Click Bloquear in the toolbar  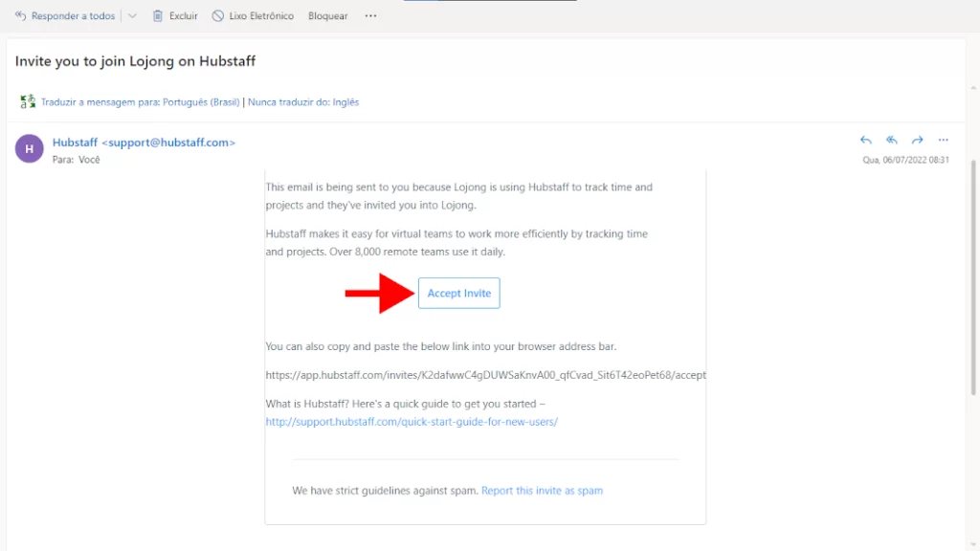click(x=327, y=15)
